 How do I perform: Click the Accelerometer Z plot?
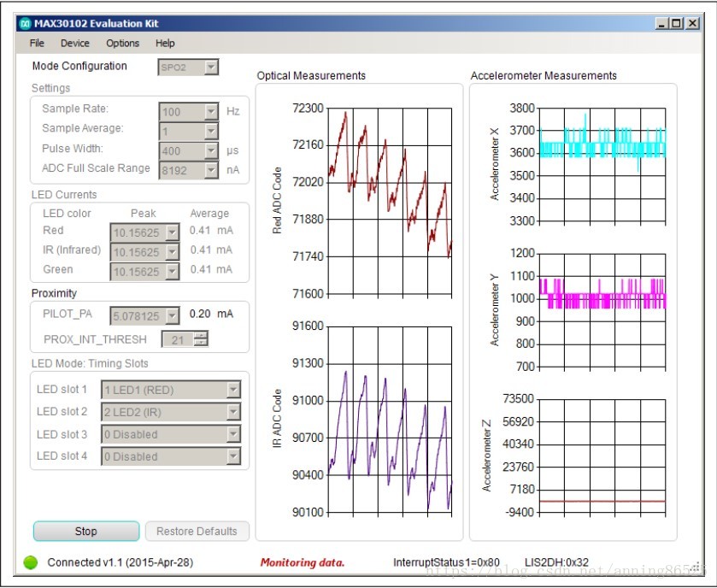pyautogui.click(x=602, y=456)
